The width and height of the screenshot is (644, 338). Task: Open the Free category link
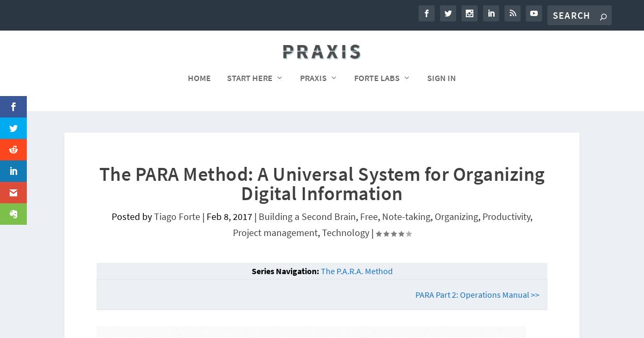pyautogui.click(x=369, y=217)
